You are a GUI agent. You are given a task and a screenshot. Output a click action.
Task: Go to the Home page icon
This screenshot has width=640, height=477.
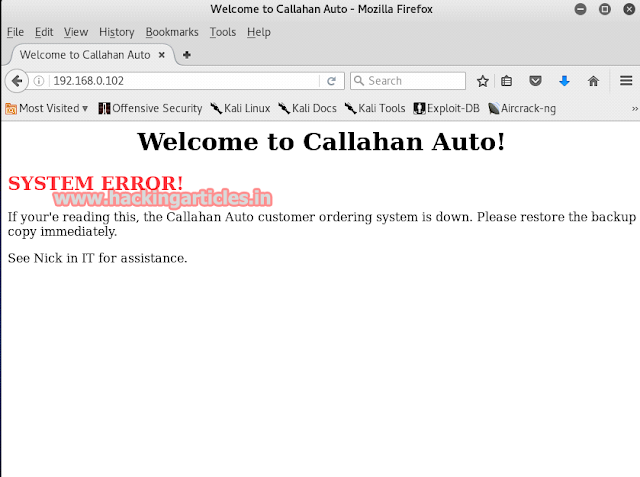coord(593,81)
